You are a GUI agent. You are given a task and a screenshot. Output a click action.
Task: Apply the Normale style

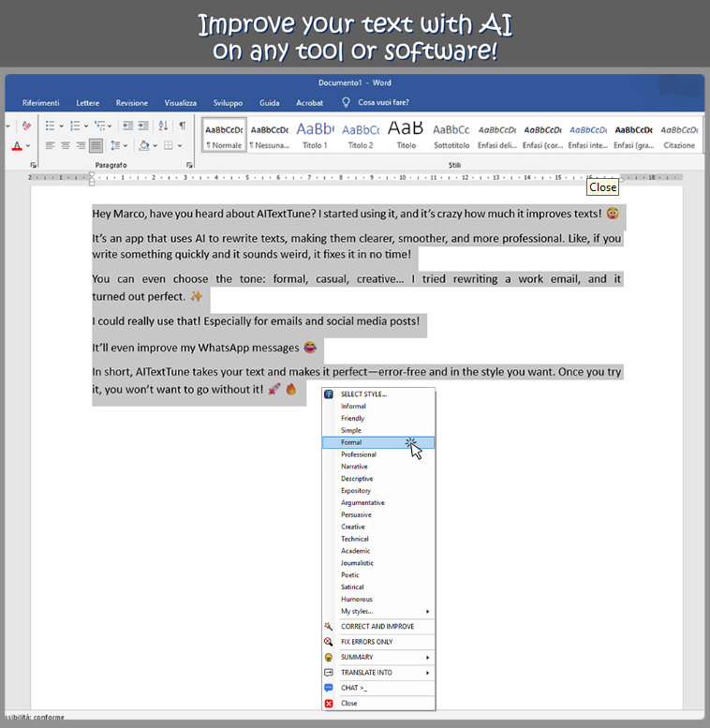pos(224,135)
